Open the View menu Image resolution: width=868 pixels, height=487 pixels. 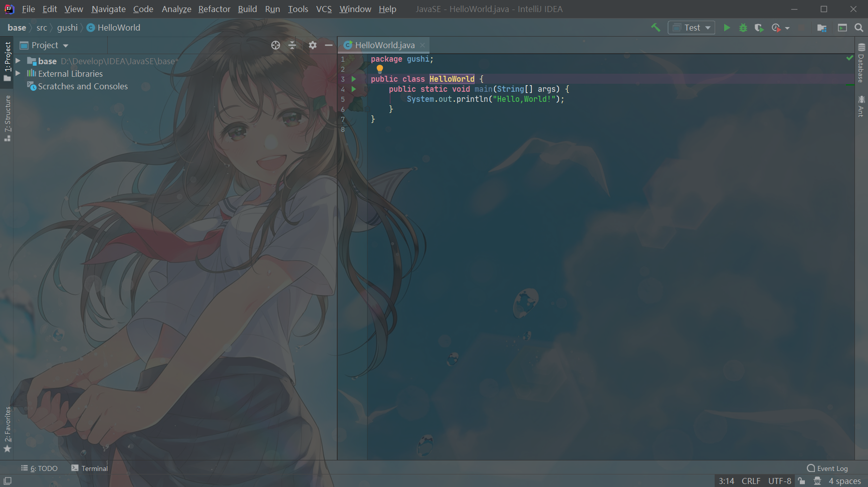tap(74, 9)
